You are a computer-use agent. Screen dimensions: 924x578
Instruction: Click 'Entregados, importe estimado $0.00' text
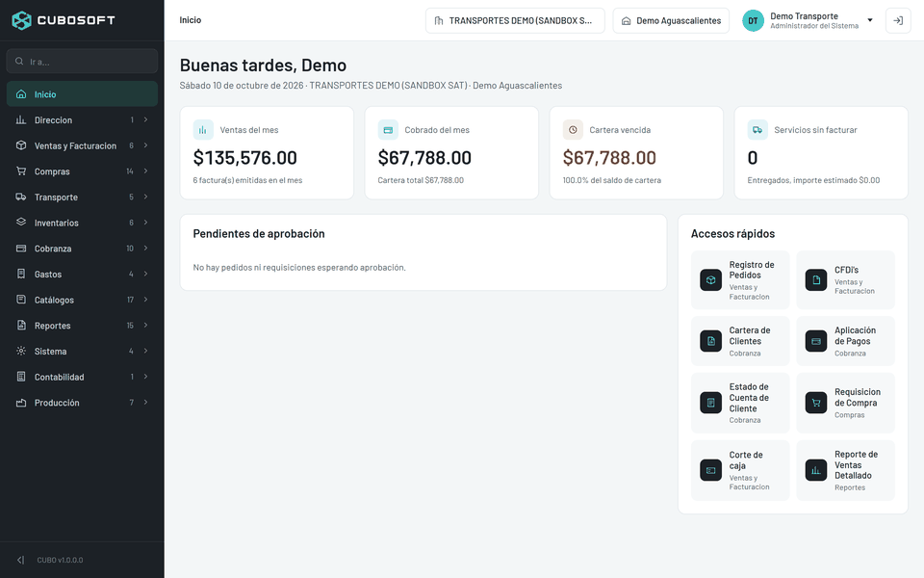814,180
